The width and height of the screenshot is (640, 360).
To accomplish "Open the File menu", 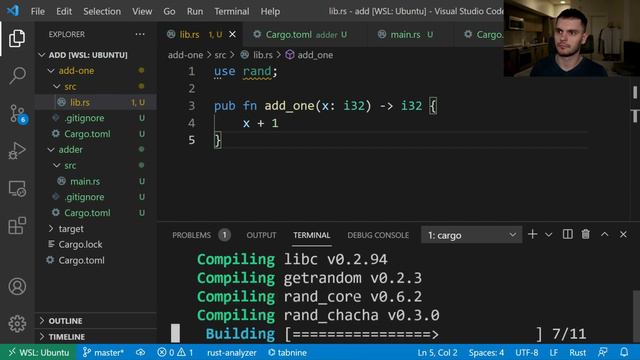I will 38,11.
